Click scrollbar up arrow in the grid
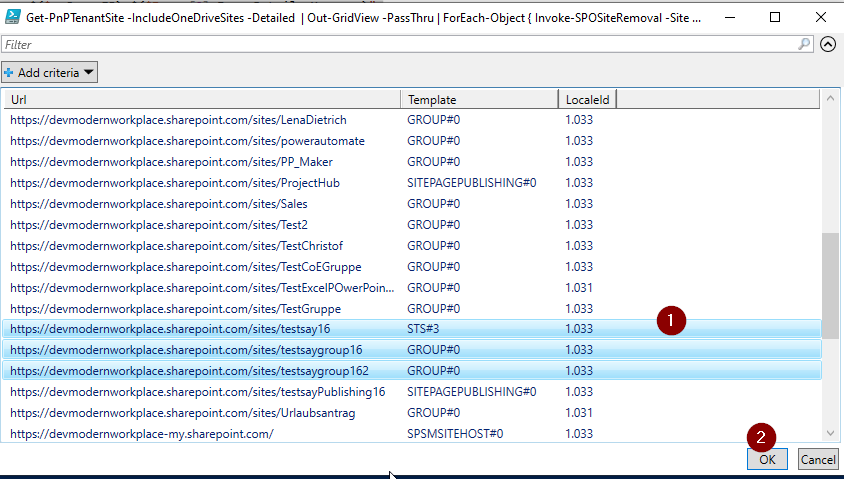844x479 pixels. point(830,98)
